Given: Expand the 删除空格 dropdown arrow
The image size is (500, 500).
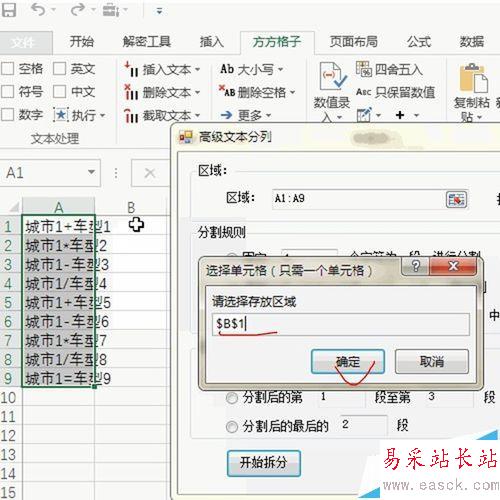Looking at the screenshot, I should [x=292, y=92].
